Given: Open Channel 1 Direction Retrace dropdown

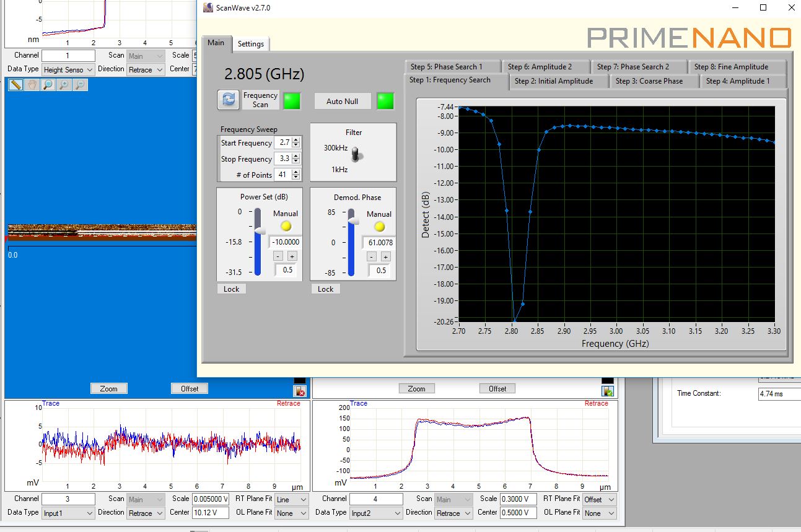Looking at the screenshot, I should click(146, 70).
